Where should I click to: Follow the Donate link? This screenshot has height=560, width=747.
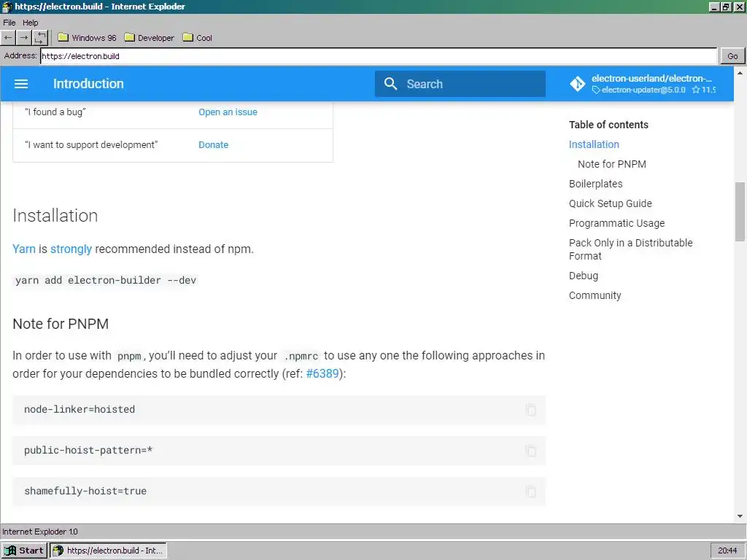coord(214,145)
